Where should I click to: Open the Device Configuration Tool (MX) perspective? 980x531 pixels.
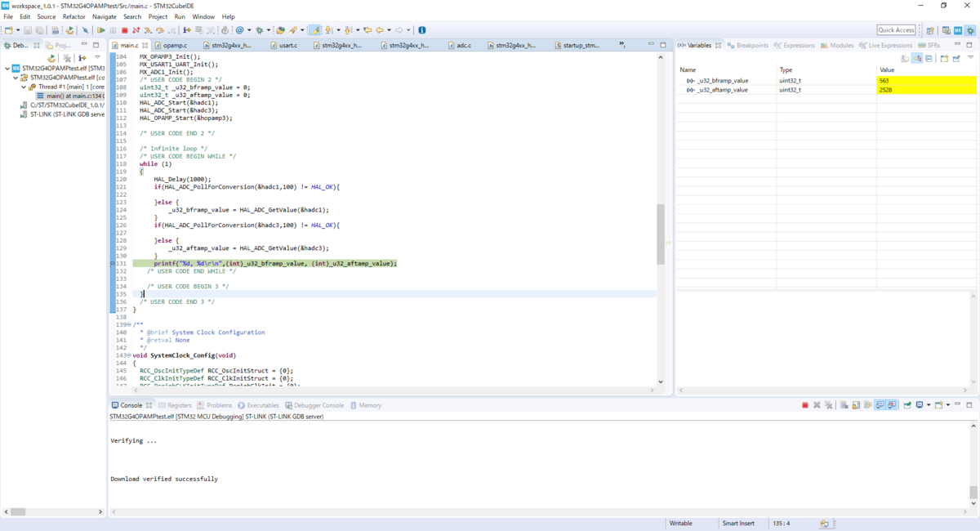[958, 30]
